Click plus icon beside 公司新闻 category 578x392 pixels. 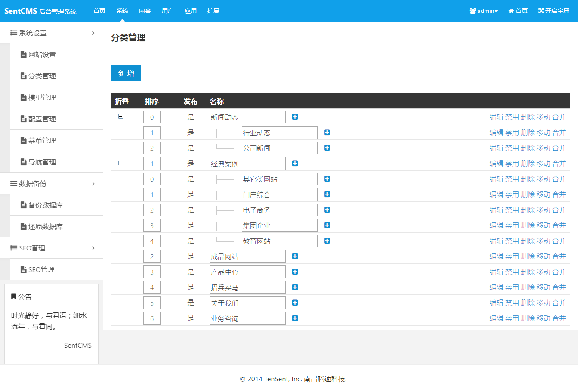(x=327, y=148)
